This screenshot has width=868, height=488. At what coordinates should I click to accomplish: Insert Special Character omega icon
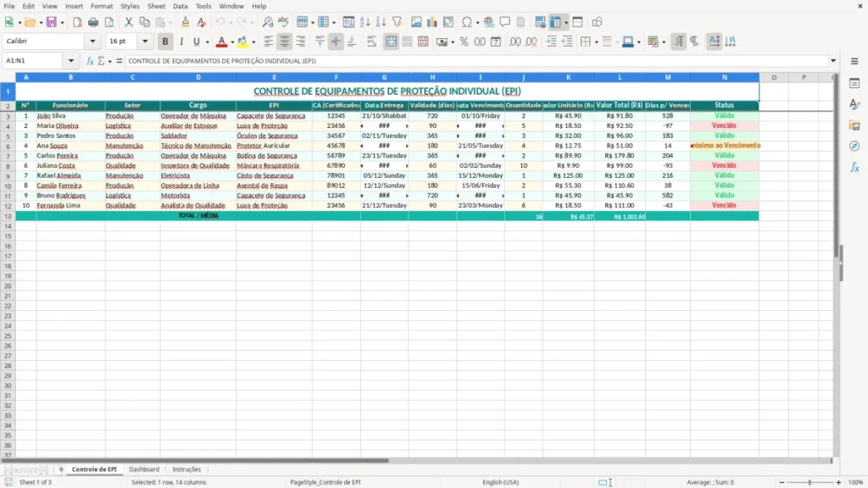click(x=467, y=22)
